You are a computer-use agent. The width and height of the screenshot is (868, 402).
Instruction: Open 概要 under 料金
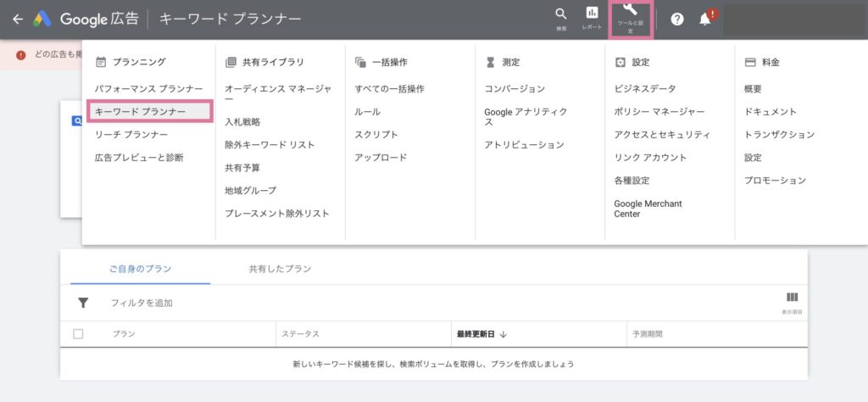753,88
